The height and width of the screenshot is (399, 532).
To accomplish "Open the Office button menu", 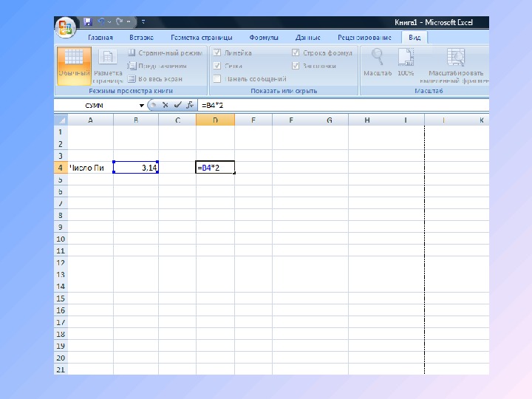I will pos(66,27).
